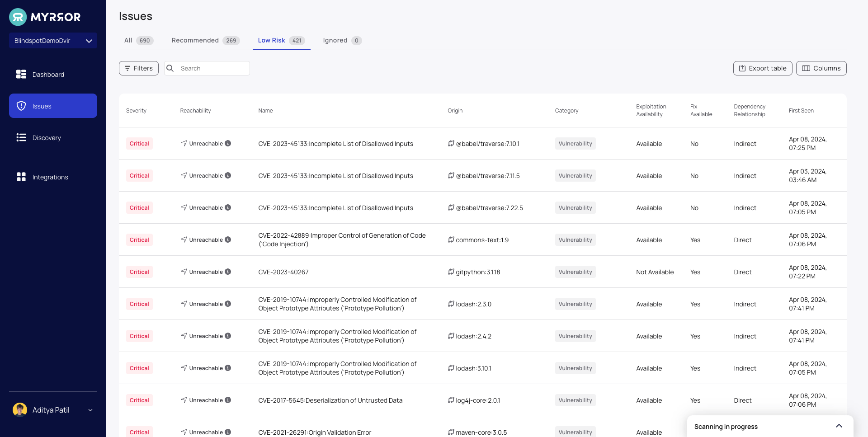Open Discovery from the sidebar

(53, 137)
